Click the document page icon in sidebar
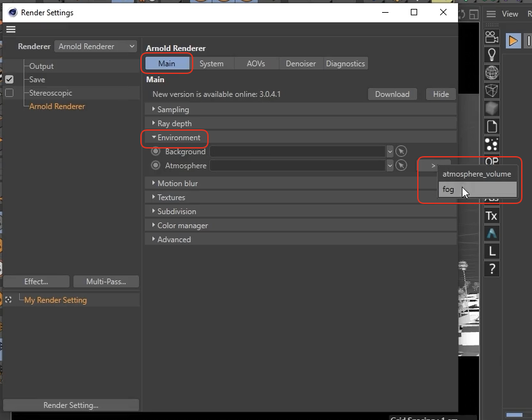 click(492, 126)
